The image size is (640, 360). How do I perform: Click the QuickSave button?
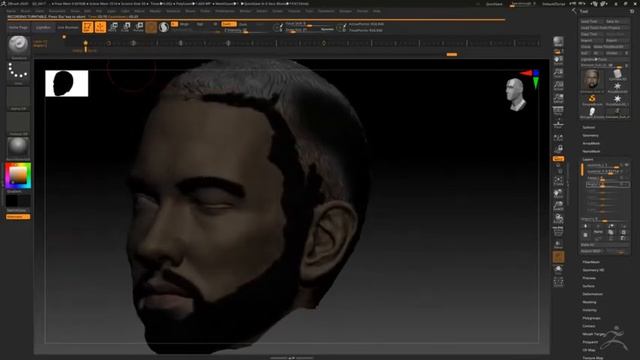494,4
